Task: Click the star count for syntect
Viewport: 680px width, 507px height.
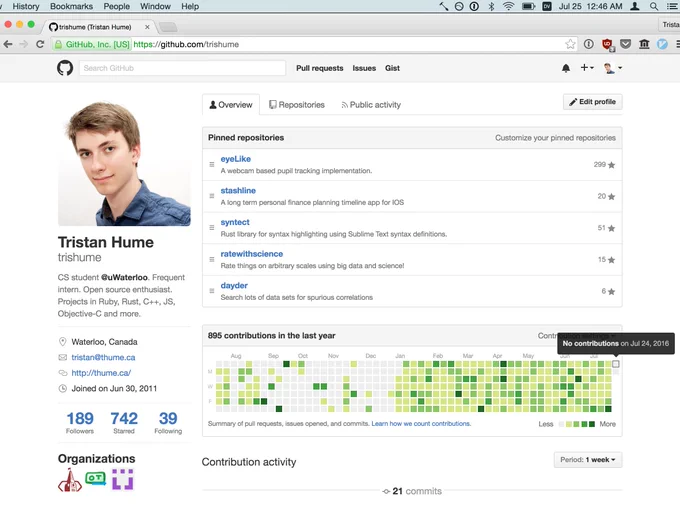Action: pyautogui.click(x=606, y=228)
